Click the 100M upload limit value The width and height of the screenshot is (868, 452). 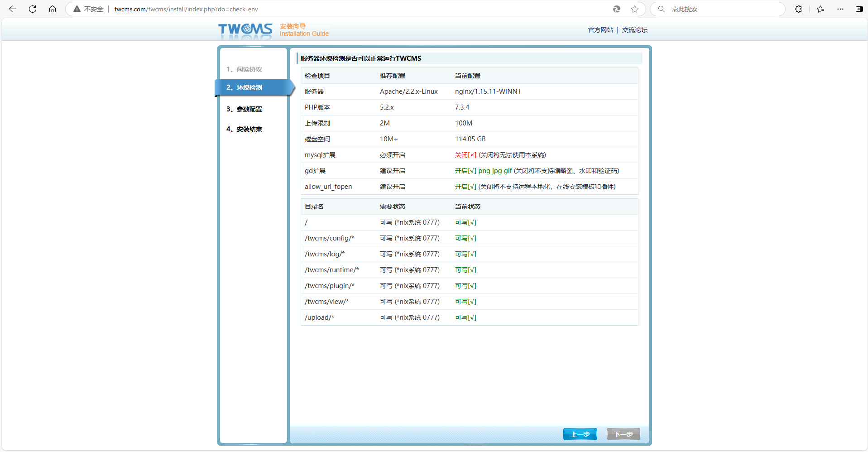click(x=464, y=123)
